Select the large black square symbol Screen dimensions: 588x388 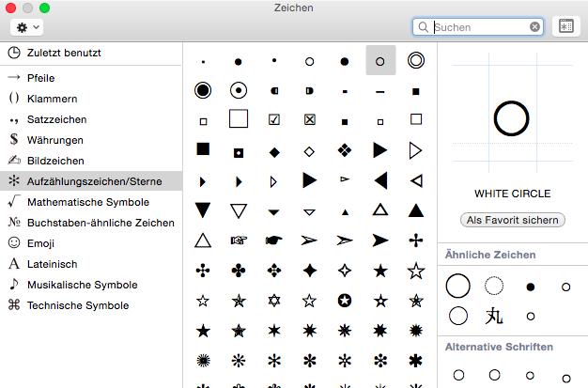(x=203, y=149)
